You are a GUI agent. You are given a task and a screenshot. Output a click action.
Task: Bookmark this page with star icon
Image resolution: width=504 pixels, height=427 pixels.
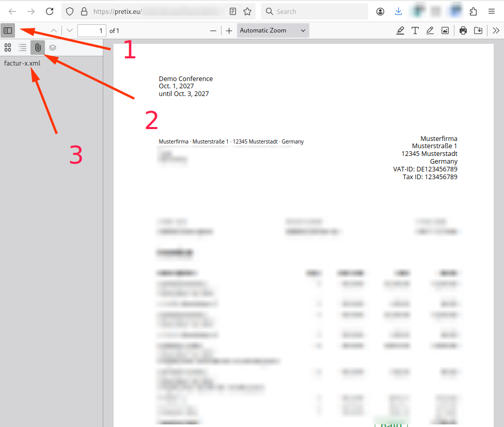(247, 11)
